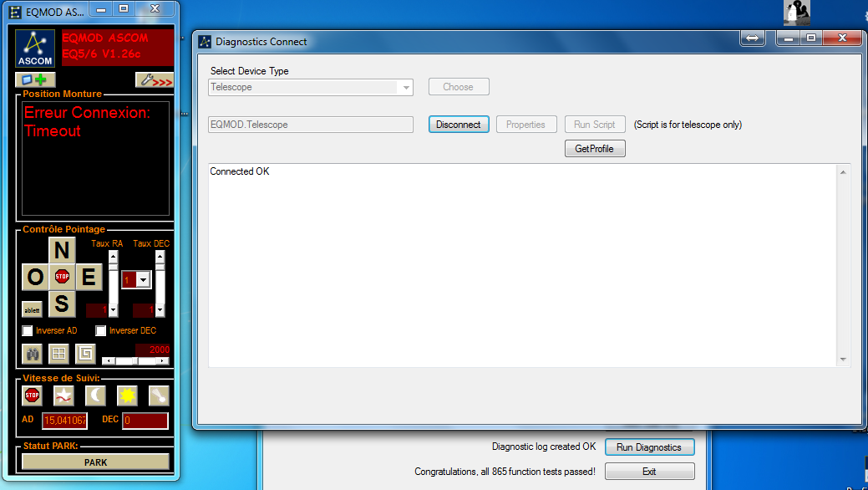This screenshot has height=490, width=868.
Task: Click Taux DEC slider up arrow
Action: pos(160,256)
